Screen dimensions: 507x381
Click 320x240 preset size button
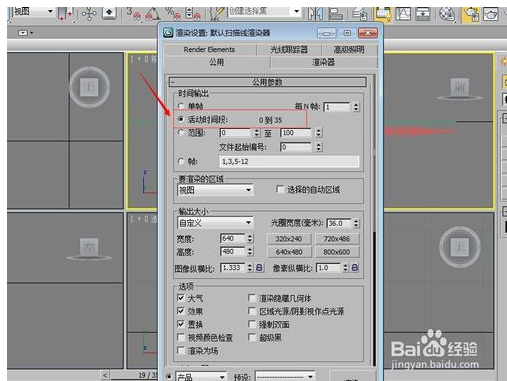[289, 239]
